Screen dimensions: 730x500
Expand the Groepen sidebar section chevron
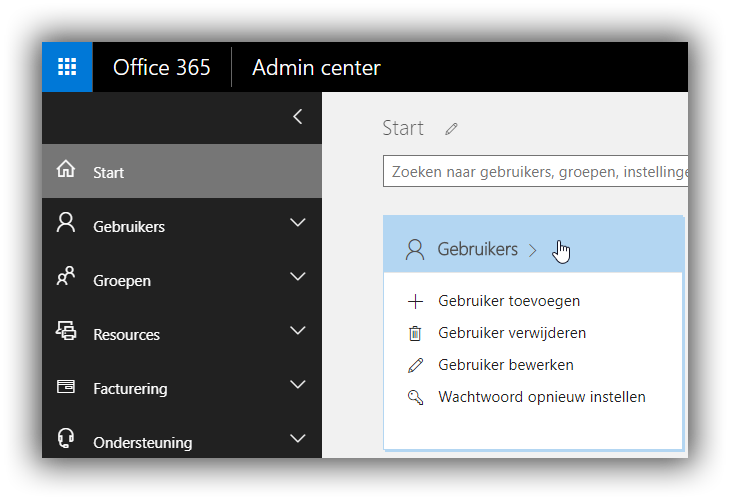298,277
